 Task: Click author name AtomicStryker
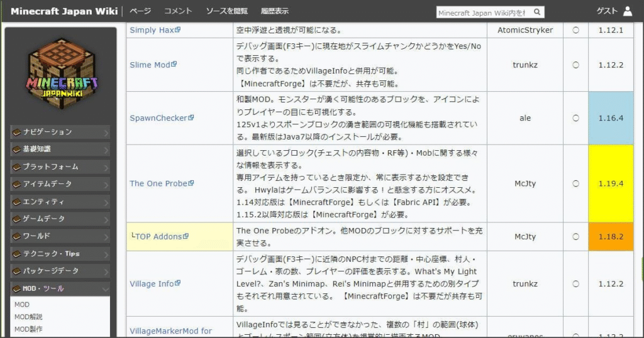click(x=525, y=30)
